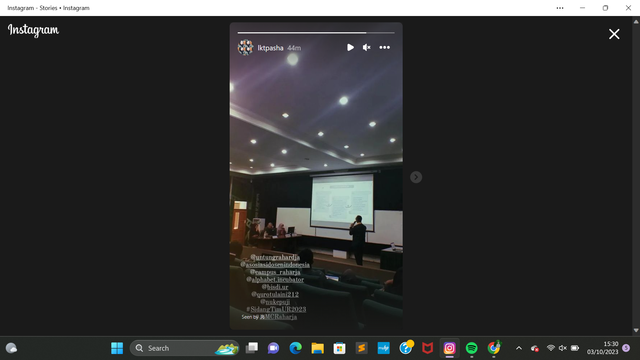Click the battery status tray icon

point(575,348)
